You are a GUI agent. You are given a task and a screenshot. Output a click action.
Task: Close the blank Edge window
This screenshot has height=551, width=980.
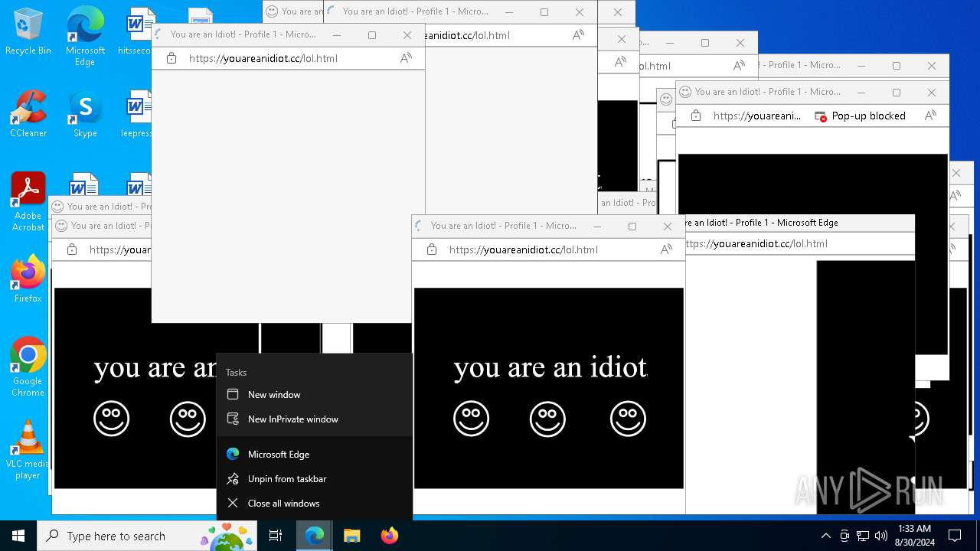coord(407,34)
